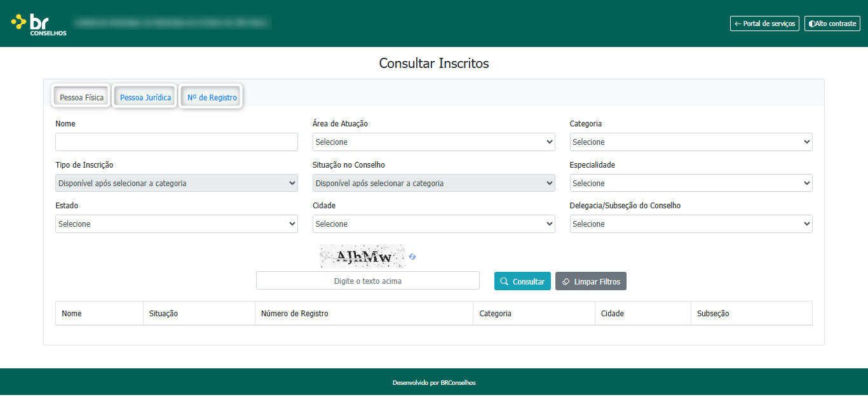Open Delegacia/Subseção do Conselho dropdown
This screenshot has height=402, width=868.
pos(691,224)
